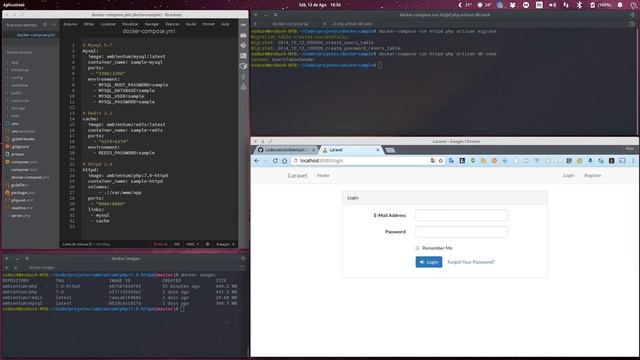Viewport: 640px width, 360px height.
Task: Expand the resources folder in Brackets
Action: pyautogui.click(x=20, y=101)
